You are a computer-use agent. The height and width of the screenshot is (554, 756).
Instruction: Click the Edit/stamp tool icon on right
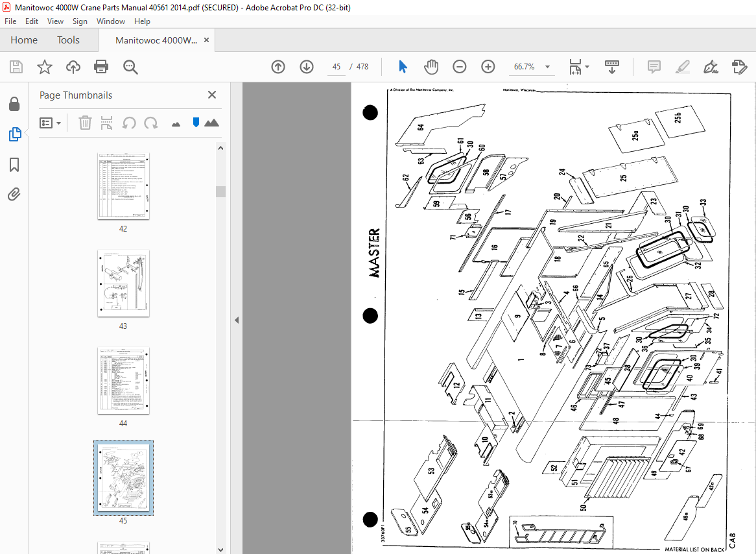pos(739,67)
